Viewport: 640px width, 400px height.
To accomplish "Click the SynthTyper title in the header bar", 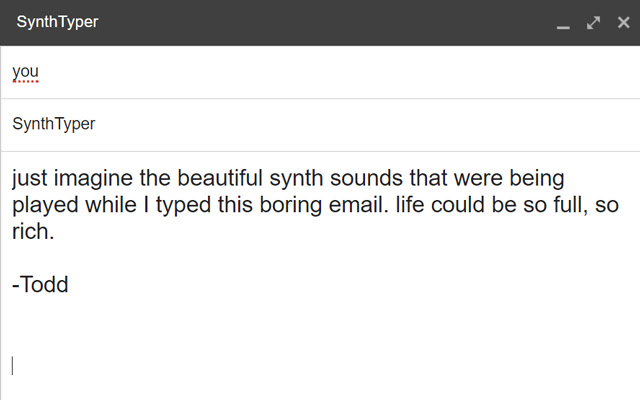I will (58, 23).
